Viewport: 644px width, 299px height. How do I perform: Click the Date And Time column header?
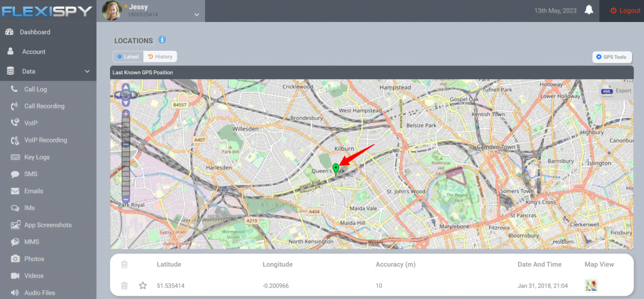click(539, 264)
